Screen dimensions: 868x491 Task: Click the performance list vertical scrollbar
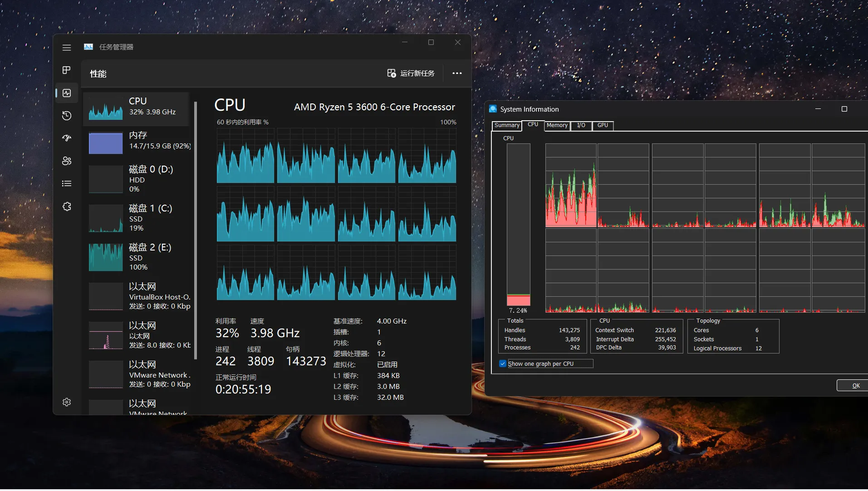coord(196,230)
